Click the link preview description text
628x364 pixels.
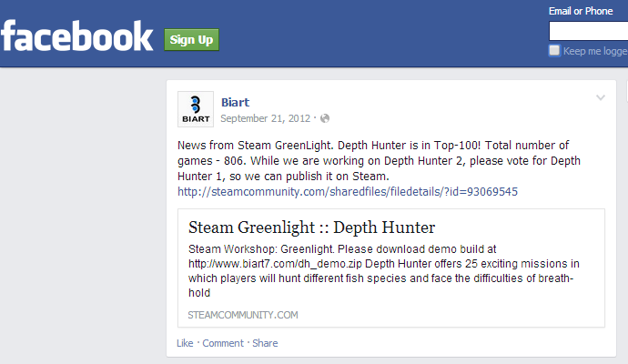point(384,270)
